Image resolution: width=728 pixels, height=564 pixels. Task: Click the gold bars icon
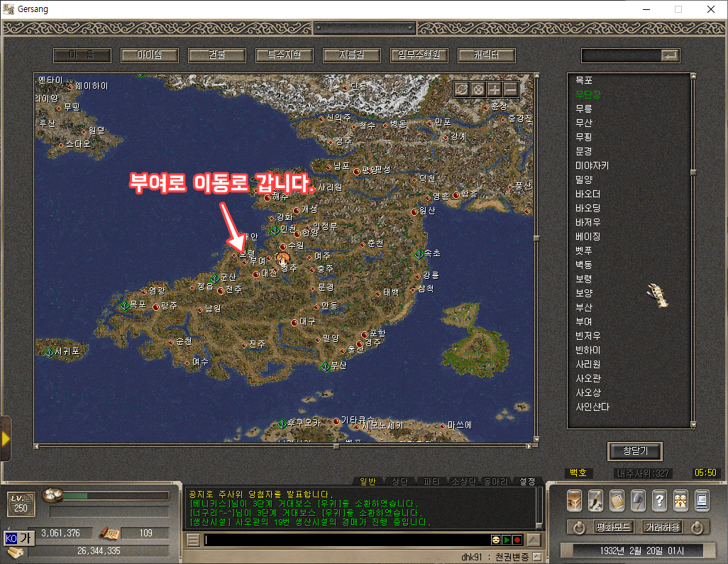click(x=16, y=553)
